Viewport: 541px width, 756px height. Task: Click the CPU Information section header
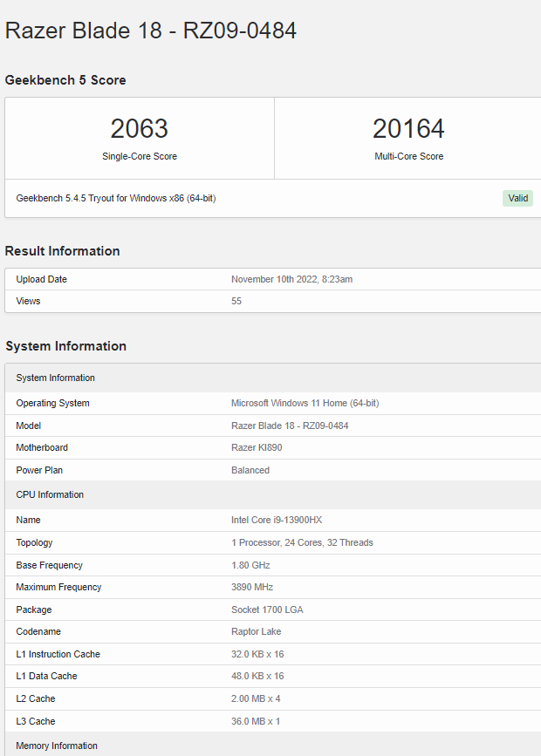point(50,494)
